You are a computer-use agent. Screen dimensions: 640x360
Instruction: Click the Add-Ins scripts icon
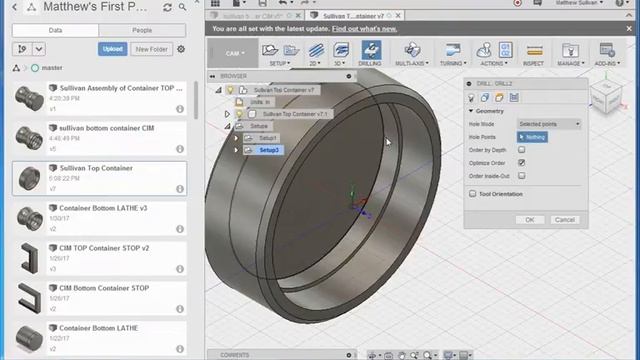click(x=607, y=50)
